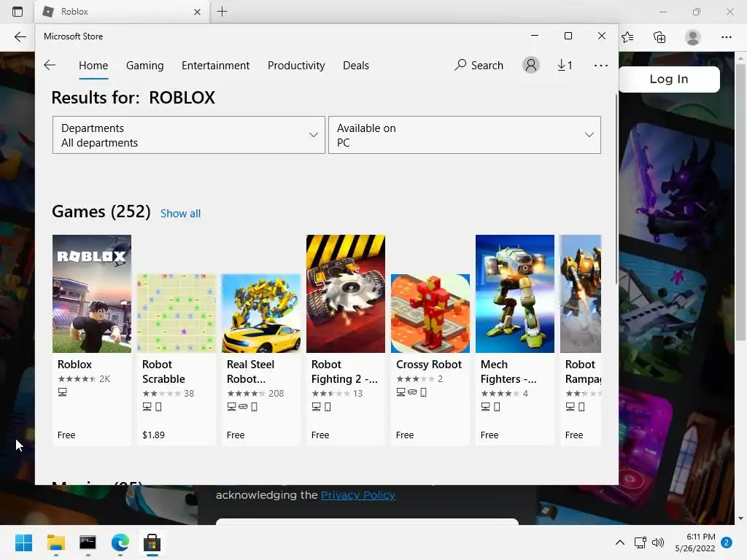Open downloads and updates indicator
747x560 pixels.
(565, 65)
